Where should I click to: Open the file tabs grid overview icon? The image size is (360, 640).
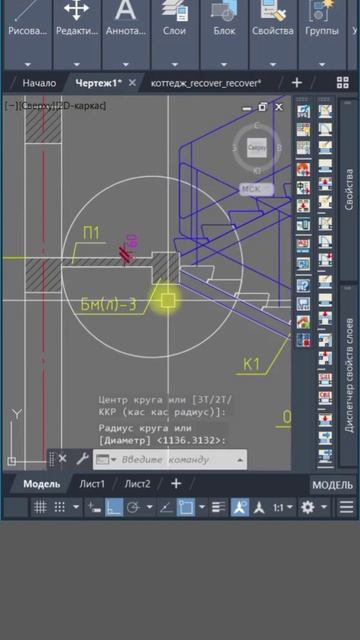pos(343,82)
